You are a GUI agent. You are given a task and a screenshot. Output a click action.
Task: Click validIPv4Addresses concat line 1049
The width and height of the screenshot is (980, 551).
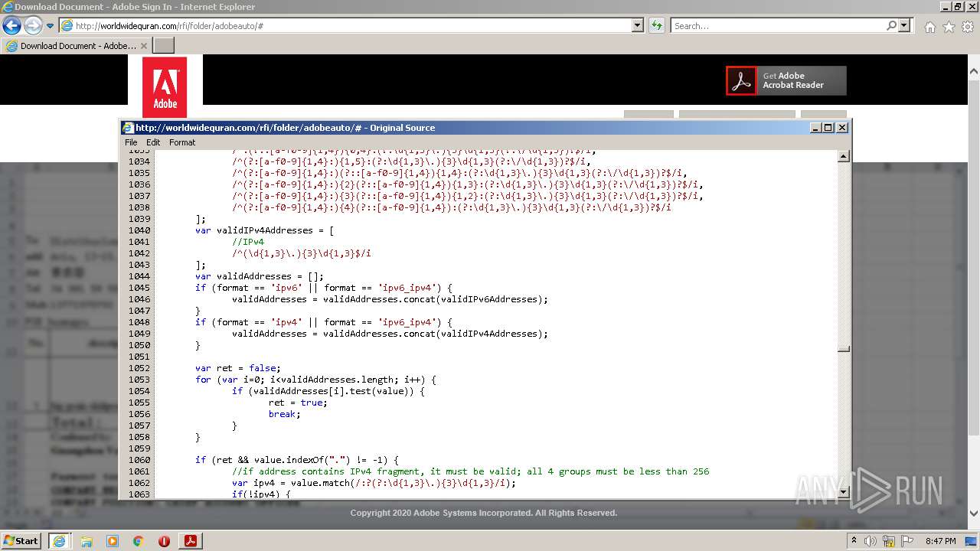[390, 334]
